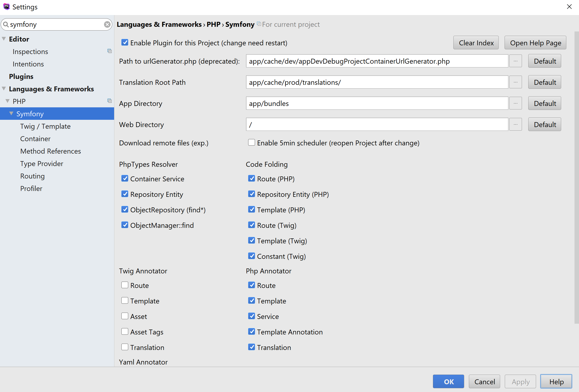
Task: Confirm settings with OK
Action: click(448, 381)
